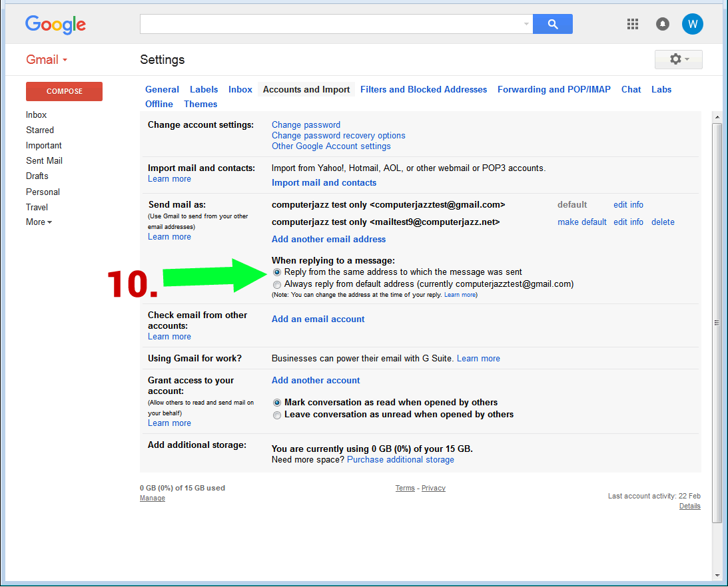Image resolution: width=728 pixels, height=587 pixels.
Task: Open the Sent Mail folder
Action: (x=44, y=161)
